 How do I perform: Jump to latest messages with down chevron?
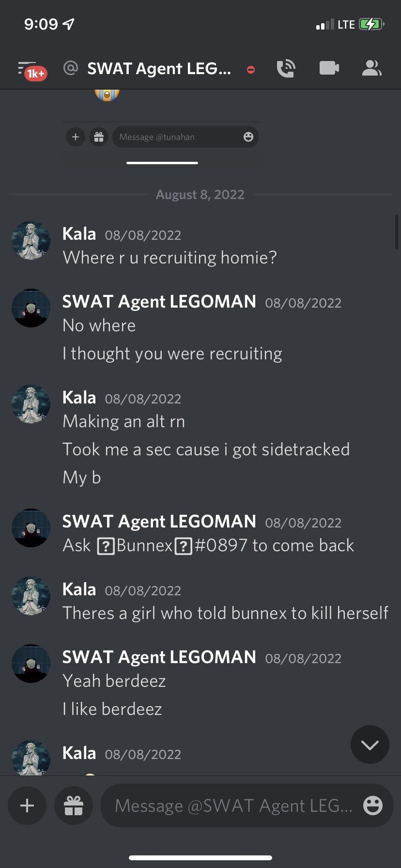pyautogui.click(x=370, y=744)
